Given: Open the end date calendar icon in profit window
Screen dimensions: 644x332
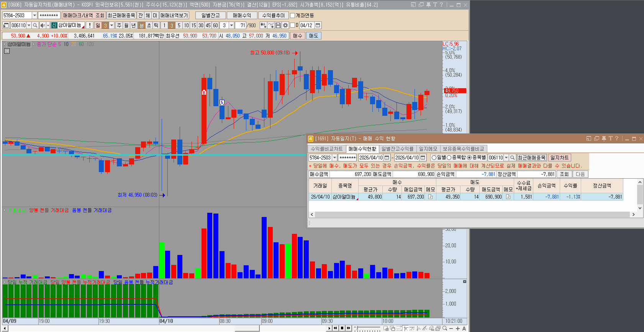Looking at the screenshot, I should pos(423,158).
